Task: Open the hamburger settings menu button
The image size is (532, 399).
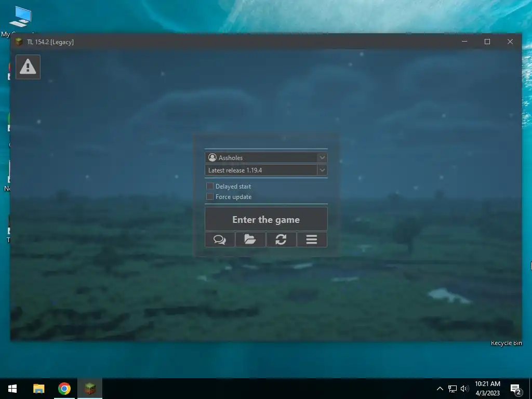Action: tap(312, 240)
